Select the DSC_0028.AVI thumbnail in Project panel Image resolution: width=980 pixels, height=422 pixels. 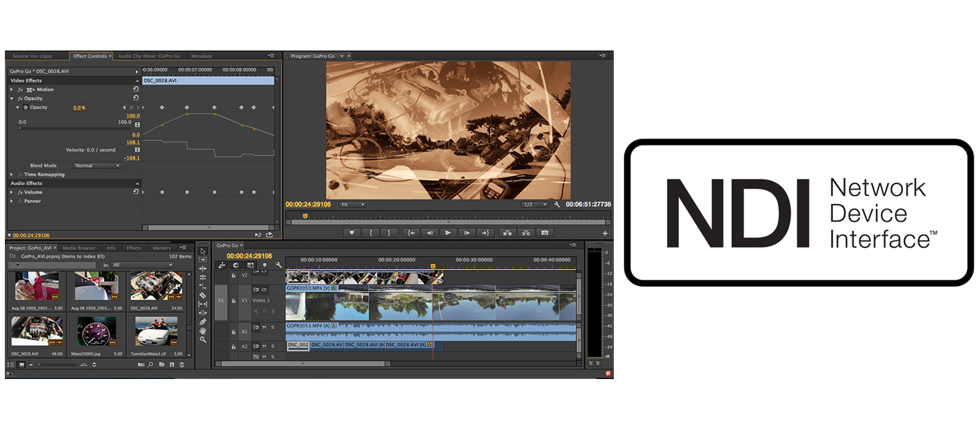[156, 285]
